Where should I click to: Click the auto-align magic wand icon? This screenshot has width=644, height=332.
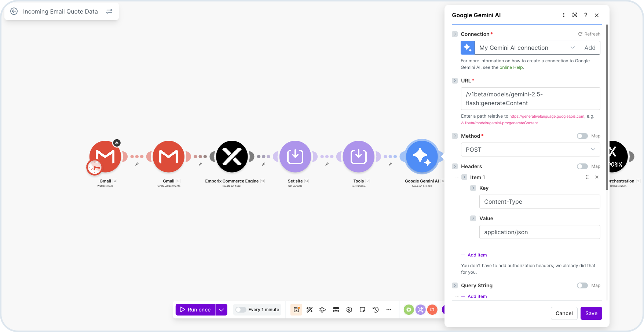(x=310, y=310)
